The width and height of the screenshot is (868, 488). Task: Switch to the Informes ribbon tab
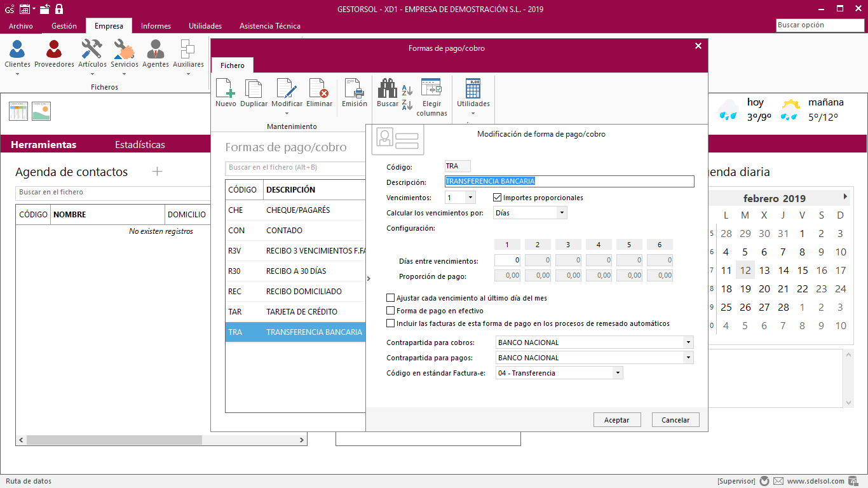pyautogui.click(x=156, y=26)
